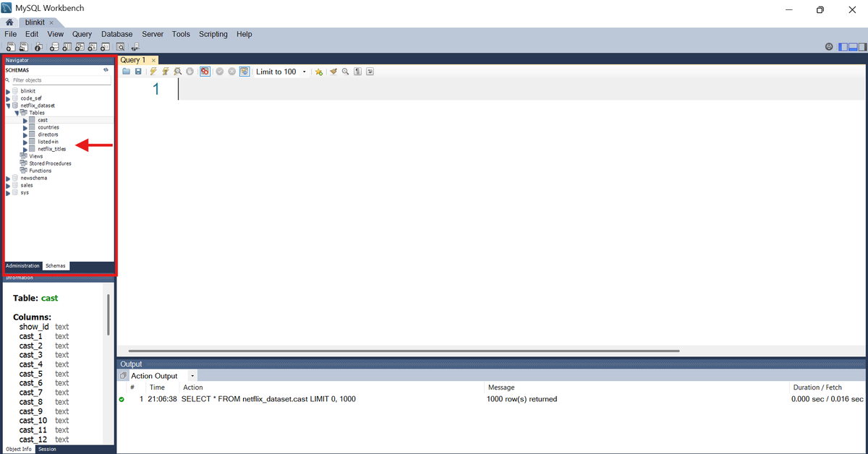Screen dimensions: 868x454
Task: Switch to the Administration tab
Action: [22, 266]
